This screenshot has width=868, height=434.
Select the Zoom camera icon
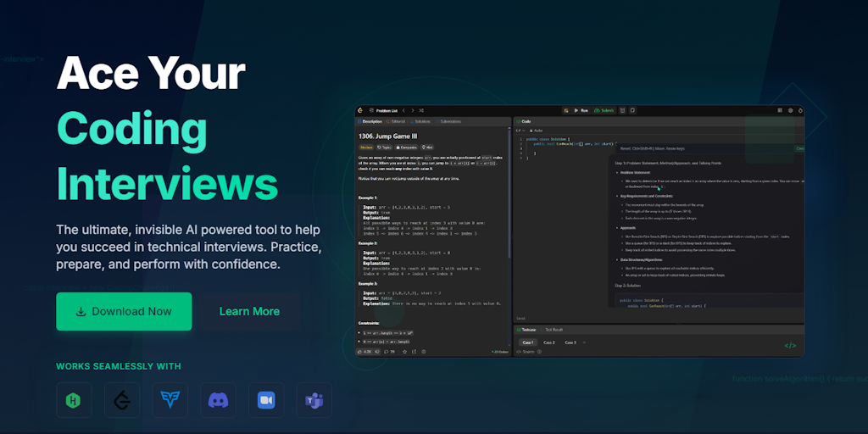[266, 400]
